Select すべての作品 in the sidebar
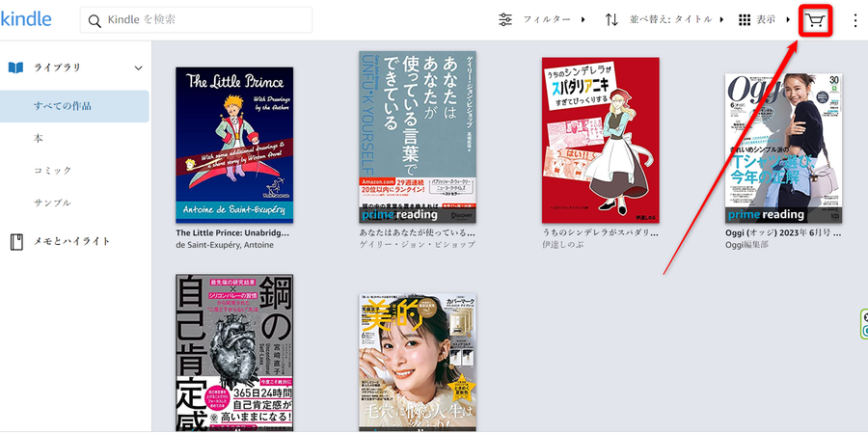 74,106
